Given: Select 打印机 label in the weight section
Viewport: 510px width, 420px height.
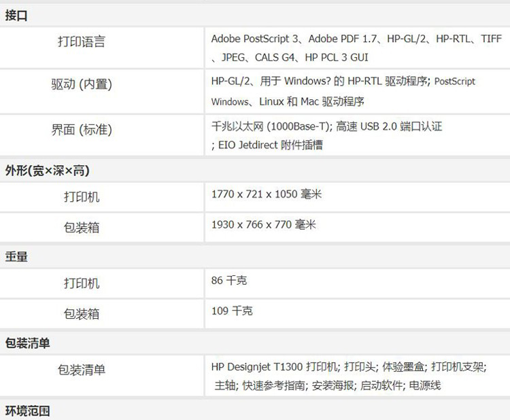Looking at the screenshot, I should pyautogui.click(x=82, y=283).
